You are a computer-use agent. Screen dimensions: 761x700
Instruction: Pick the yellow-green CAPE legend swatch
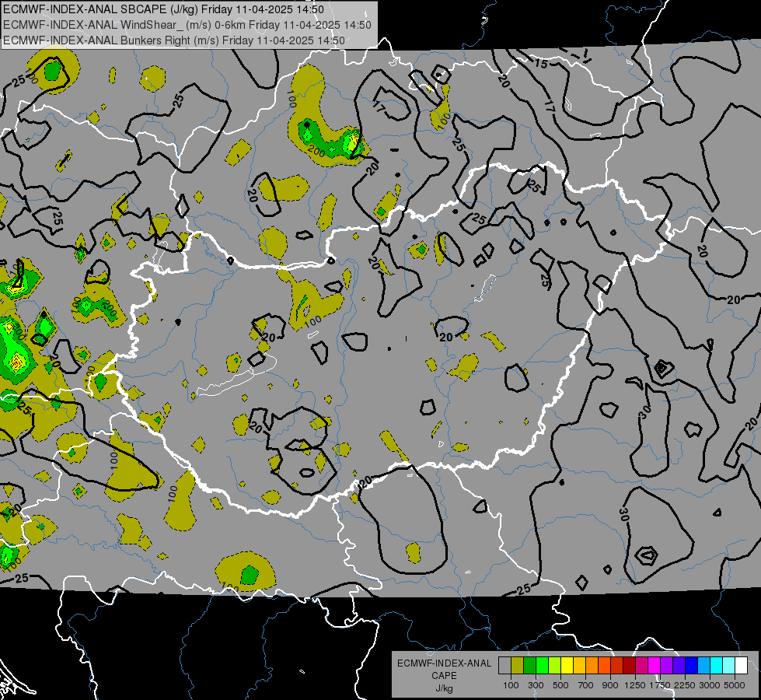(x=555, y=665)
